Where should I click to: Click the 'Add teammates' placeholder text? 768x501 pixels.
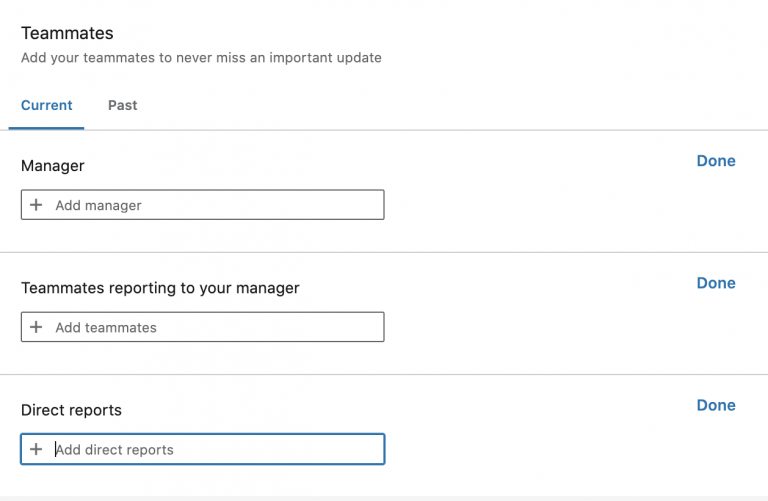click(x=106, y=327)
